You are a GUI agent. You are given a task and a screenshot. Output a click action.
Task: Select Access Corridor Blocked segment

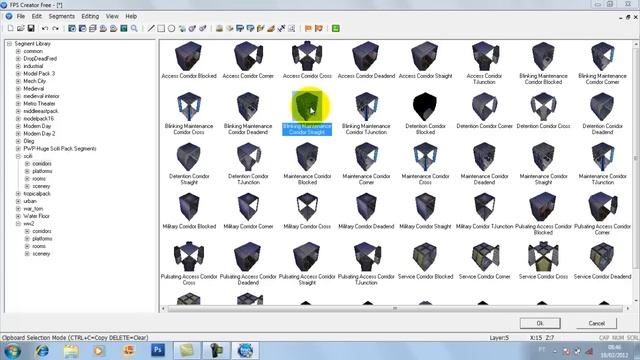tap(189, 60)
